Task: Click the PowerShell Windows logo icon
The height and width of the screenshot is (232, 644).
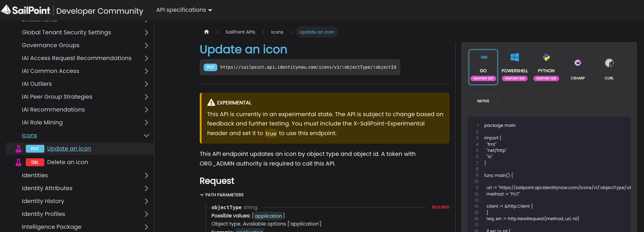Action: point(515,57)
